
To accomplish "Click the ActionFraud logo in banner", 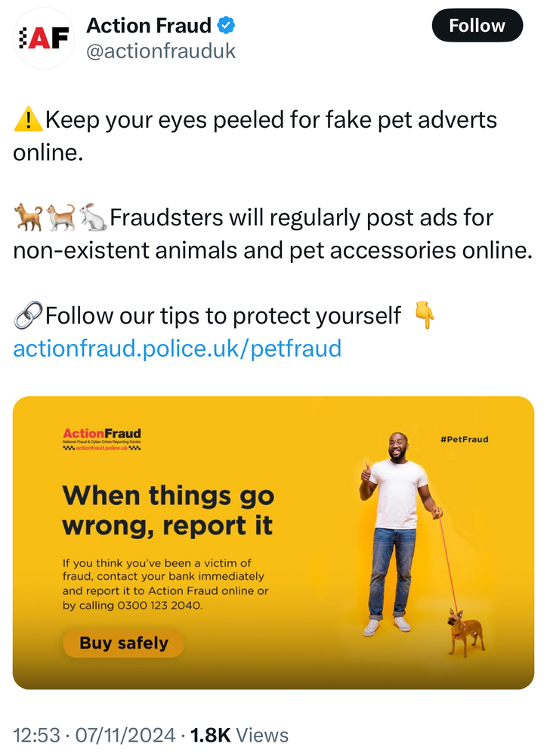I will [102, 438].
